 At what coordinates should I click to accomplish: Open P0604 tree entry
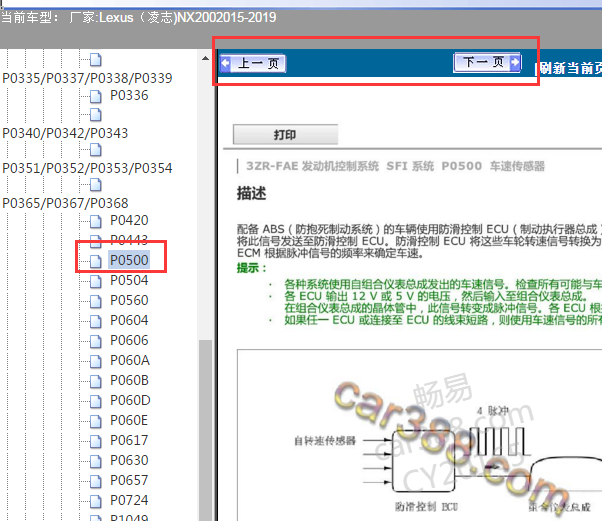[129, 320]
